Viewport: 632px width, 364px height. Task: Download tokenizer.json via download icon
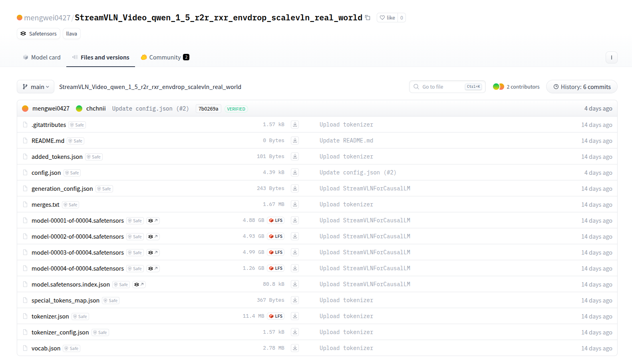[295, 316]
